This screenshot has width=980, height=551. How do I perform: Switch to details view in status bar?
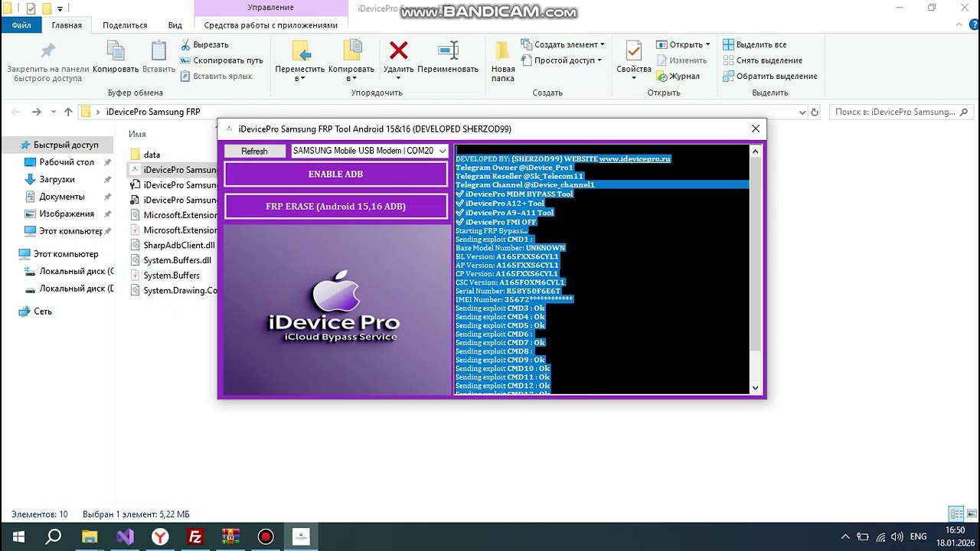[956, 514]
